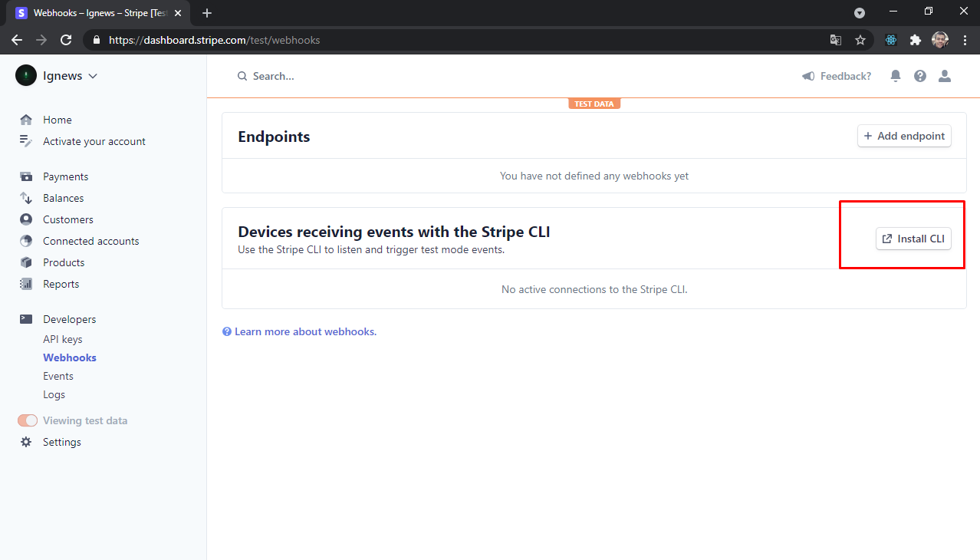This screenshot has width=980, height=560.
Task: Click the Reports chart icon
Action: click(26, 284)
